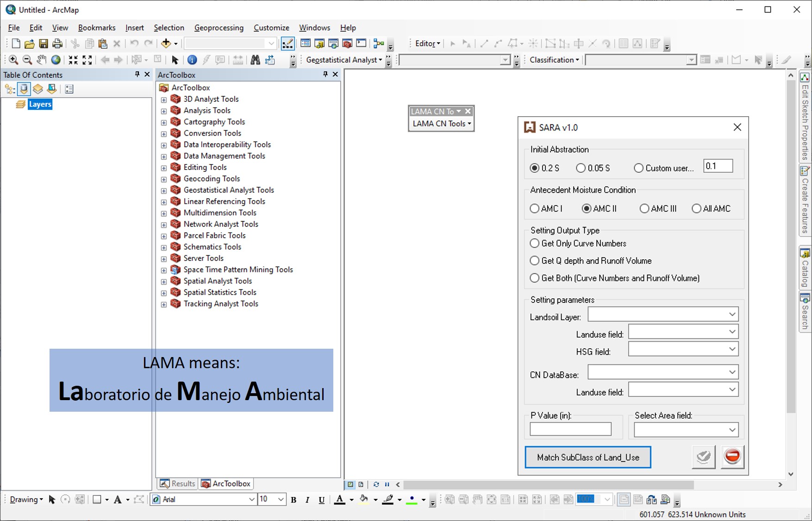Click the Zoom In tool icon
This screenshot has height=521, width=812.
pyautogui.click(x=13, y=60)
